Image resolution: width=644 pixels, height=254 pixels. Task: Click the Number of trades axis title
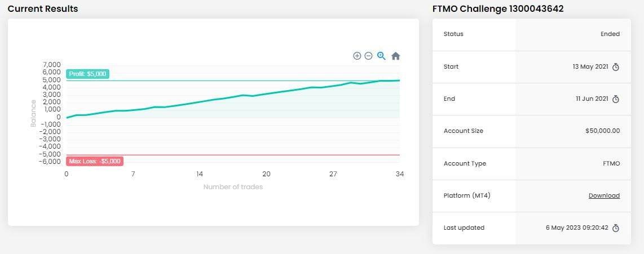click(233, 187)
